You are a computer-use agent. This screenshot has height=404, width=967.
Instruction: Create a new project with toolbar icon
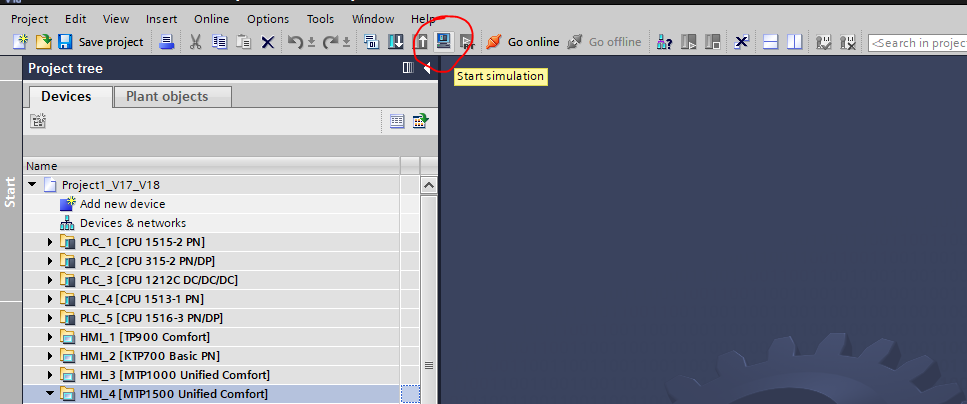click(x=21, y=41)
